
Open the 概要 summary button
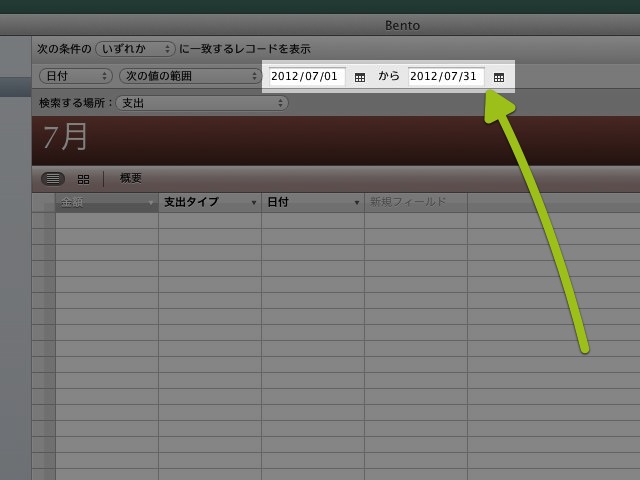point(131,178)
